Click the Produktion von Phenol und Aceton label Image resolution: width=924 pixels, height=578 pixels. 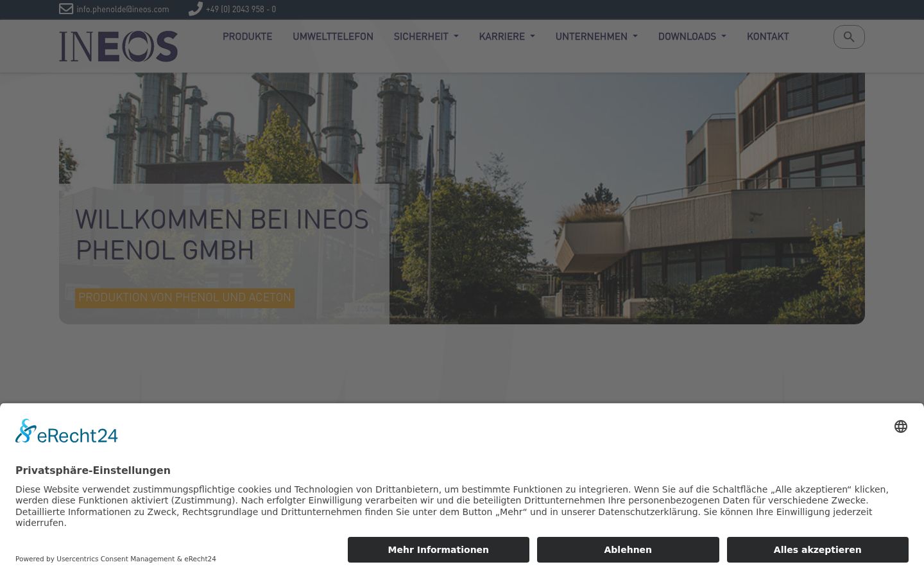point(185,298)
